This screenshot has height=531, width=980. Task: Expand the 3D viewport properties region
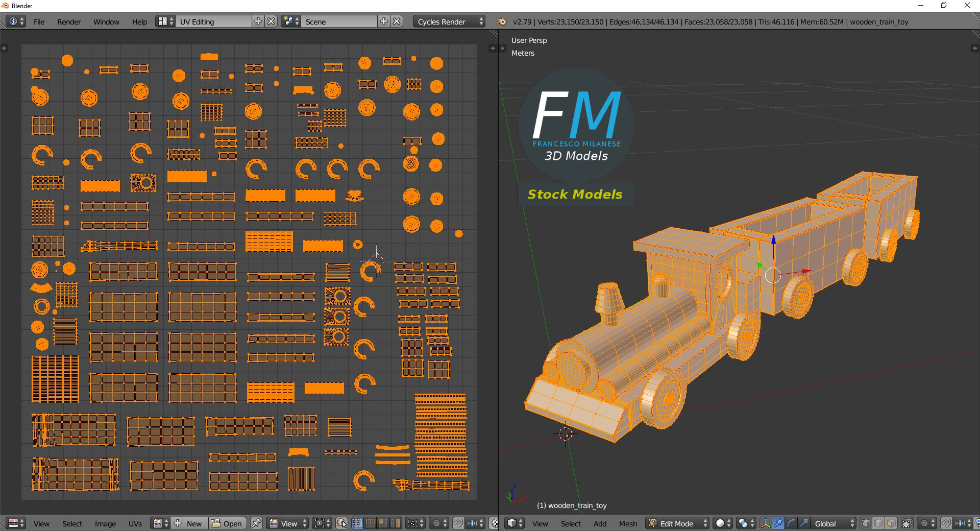coord(974,48)
